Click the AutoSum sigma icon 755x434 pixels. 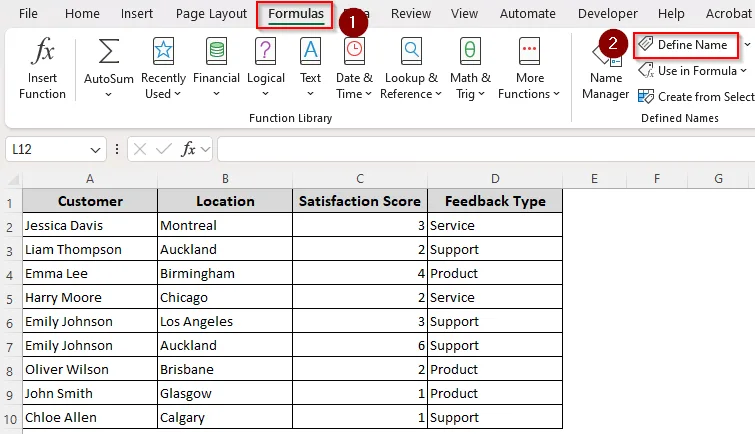pos(109,51)
